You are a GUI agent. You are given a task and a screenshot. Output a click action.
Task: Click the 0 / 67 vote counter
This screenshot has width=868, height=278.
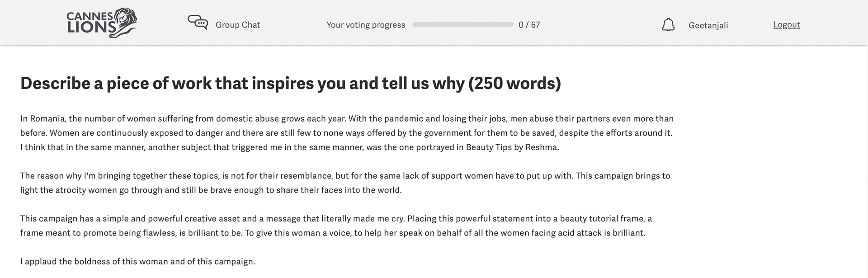point(529,25)
